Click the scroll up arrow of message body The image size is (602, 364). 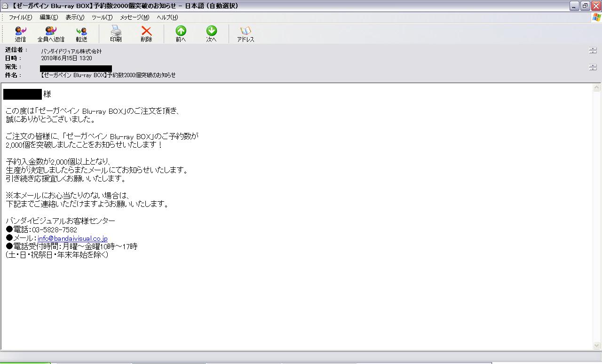[597, 88]
